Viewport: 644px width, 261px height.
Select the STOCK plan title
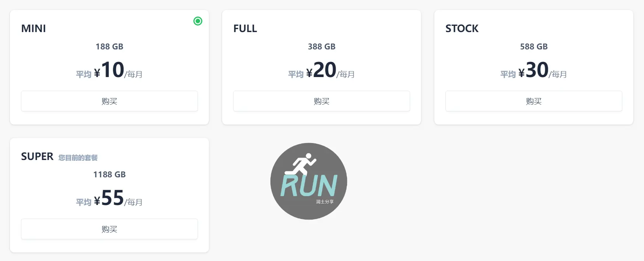[462, 28]
